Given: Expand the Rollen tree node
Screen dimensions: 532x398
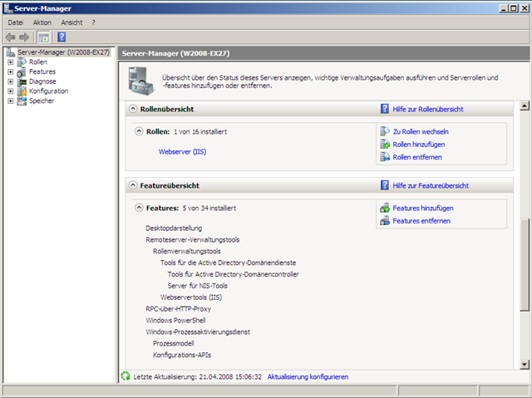Looking at the screenshot, I should tap(11, 62).
